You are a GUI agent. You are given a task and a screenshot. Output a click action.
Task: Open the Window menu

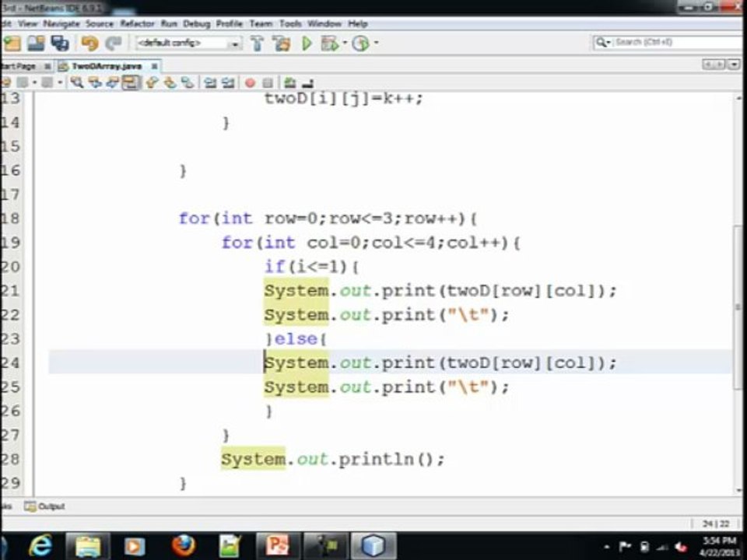pyautogui.click(x=324, y=23)
